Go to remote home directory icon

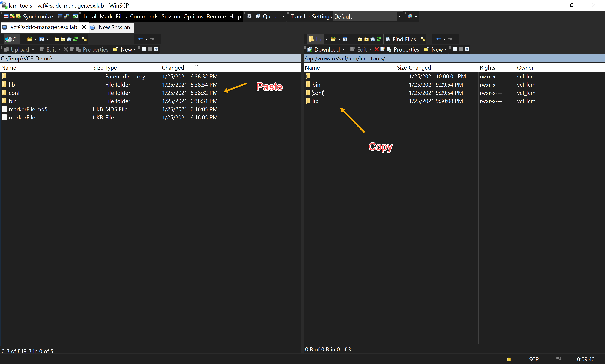click(x=373, y=39)
